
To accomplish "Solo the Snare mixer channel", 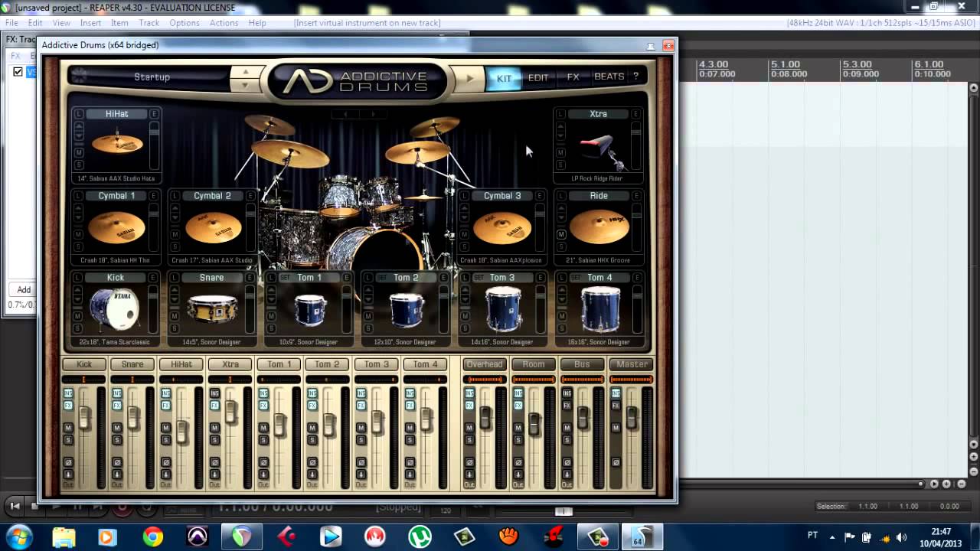I will tap(117, 440).
